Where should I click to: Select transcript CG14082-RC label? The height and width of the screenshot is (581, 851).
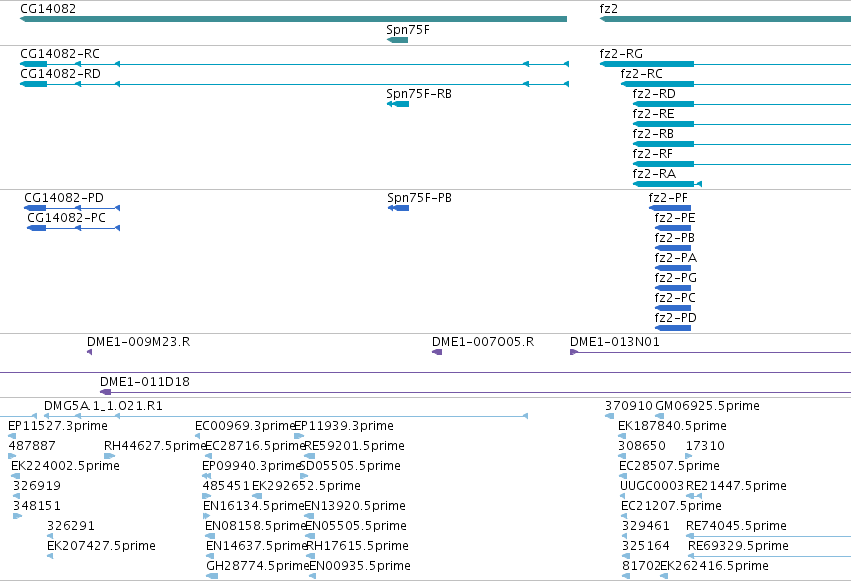[60, 54]
